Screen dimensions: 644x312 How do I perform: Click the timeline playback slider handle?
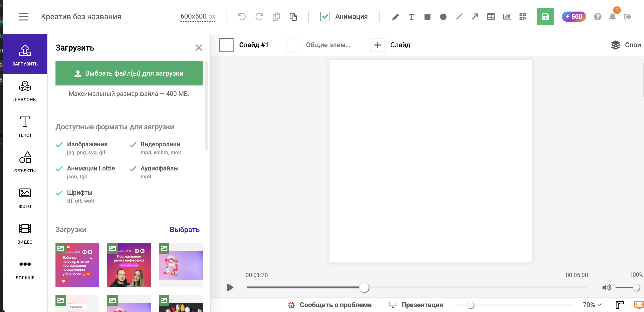tap(364, 287)
